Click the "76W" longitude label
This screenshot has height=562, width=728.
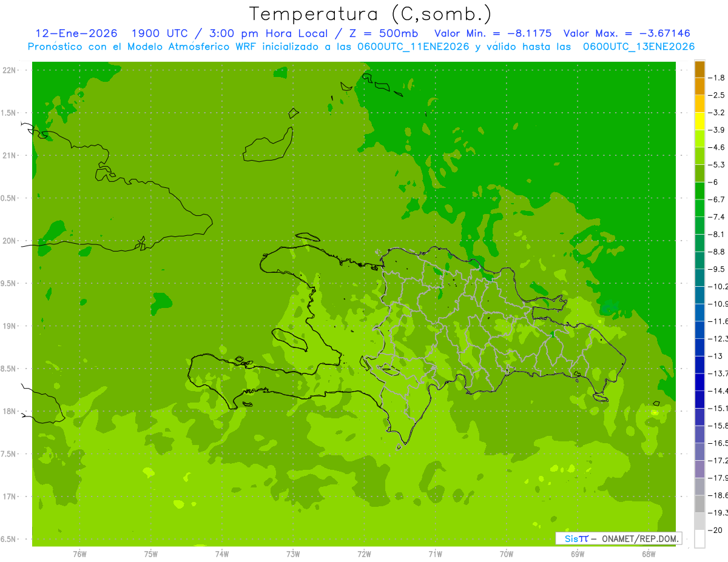tap(79, 554)
